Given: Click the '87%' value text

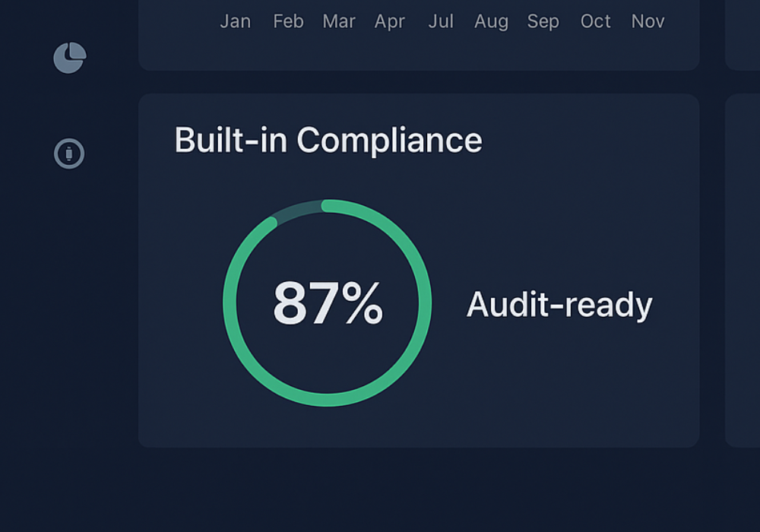Looking at the screenshot, I should pos(328,303).
